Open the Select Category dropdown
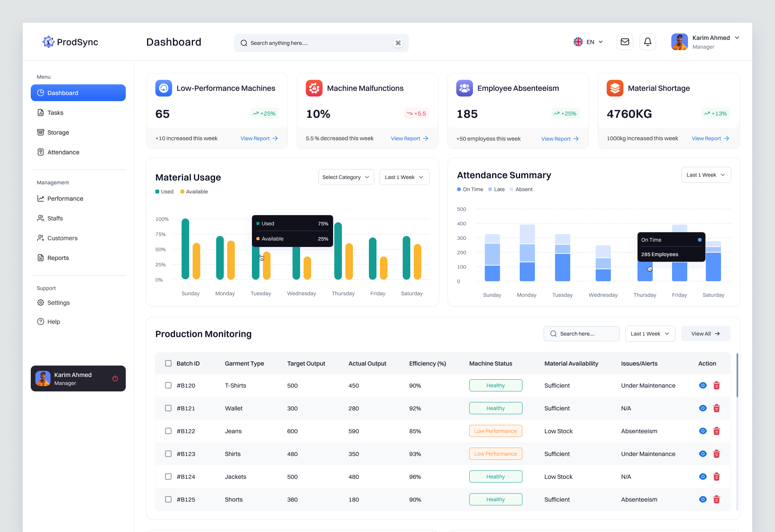The height and width of the screenshot is (532, 775). coord(346,177)
